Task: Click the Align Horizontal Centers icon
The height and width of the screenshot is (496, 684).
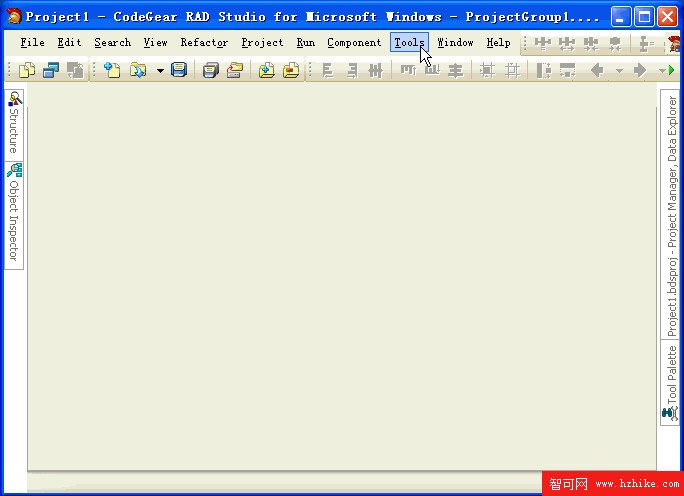Action: 375,70
